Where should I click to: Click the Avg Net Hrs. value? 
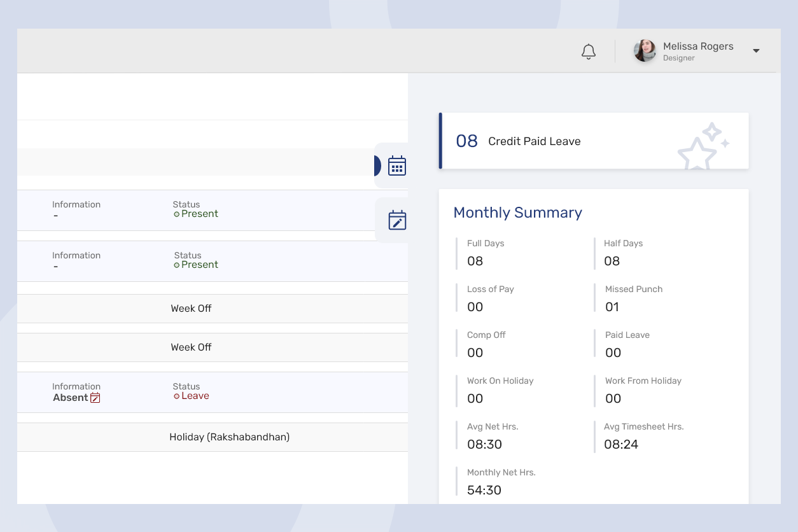click(484, 444)
